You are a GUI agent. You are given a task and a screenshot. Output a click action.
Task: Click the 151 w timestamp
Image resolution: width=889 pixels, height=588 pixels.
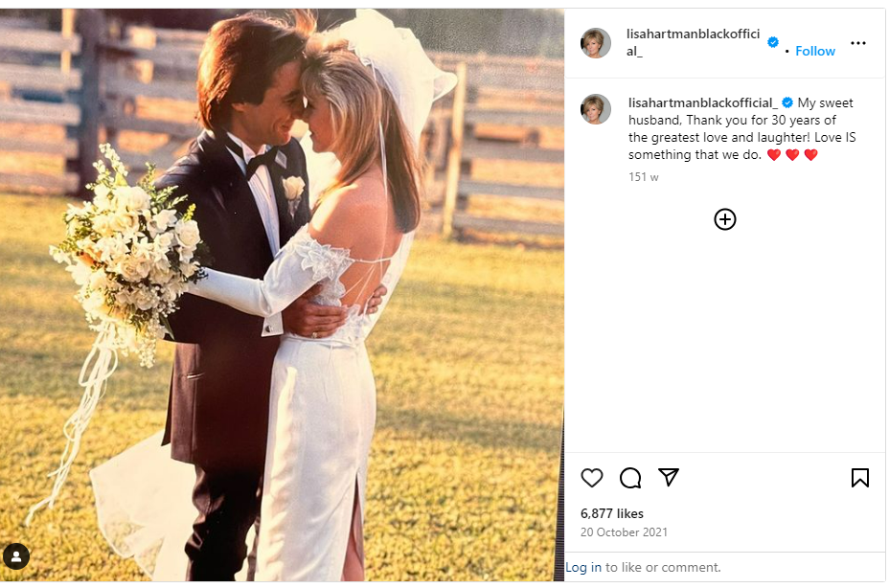[x=643, y=177]
